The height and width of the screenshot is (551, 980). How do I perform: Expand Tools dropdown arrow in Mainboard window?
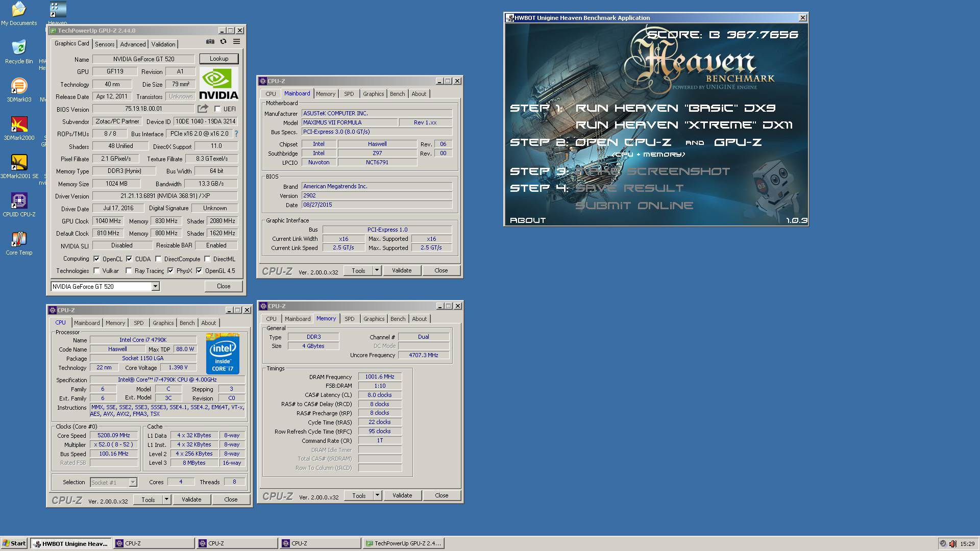pos(377,270)
